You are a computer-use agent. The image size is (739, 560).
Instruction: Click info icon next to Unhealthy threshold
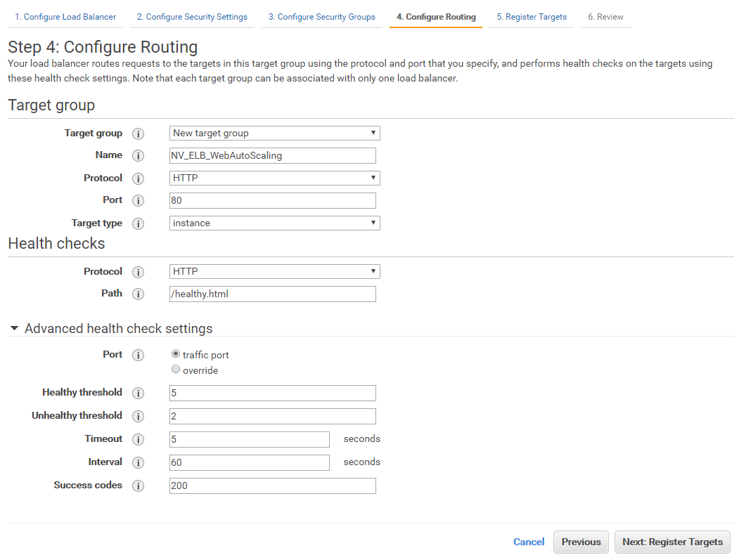coord(139,416)
